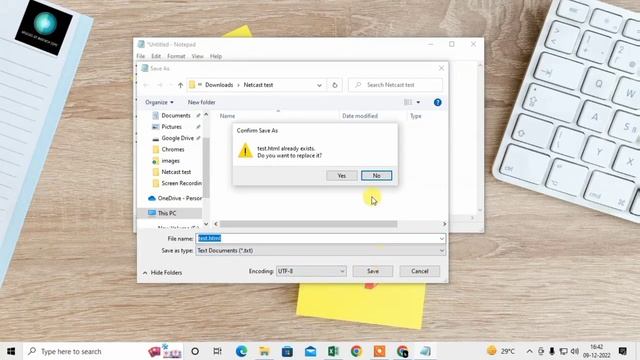Viewport: 640px width, 360px height.
Task: Open volume control in system tray
Action: 575,351
